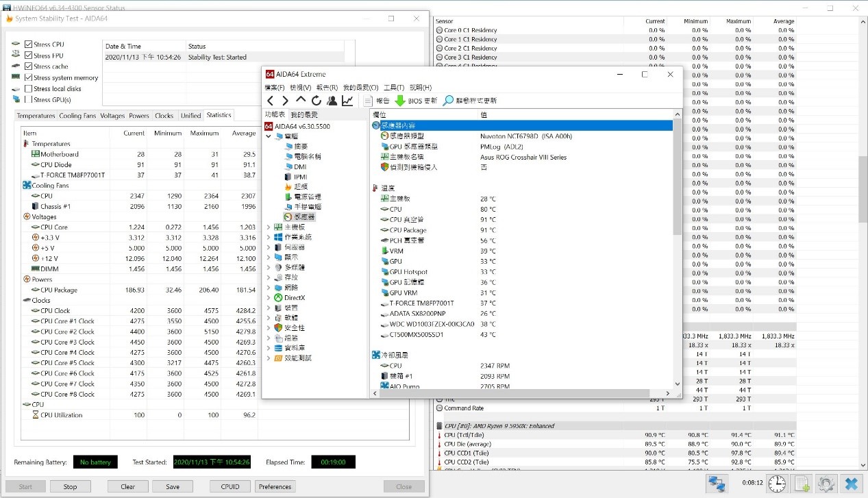Click the AIDA64 refresh icon
868x498 pixels.
click(x=316, y=101)
